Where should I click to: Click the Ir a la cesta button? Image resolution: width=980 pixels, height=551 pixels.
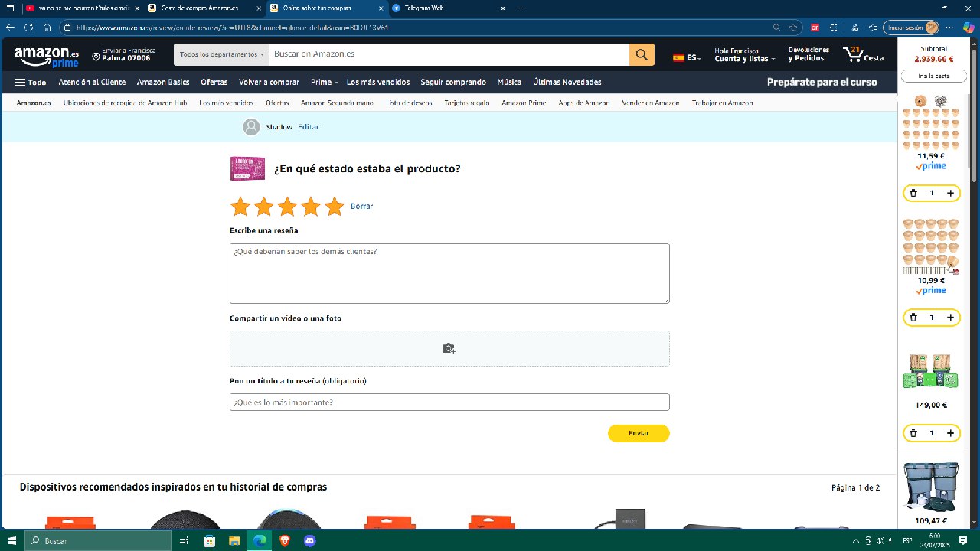click(x=934, y=76)
